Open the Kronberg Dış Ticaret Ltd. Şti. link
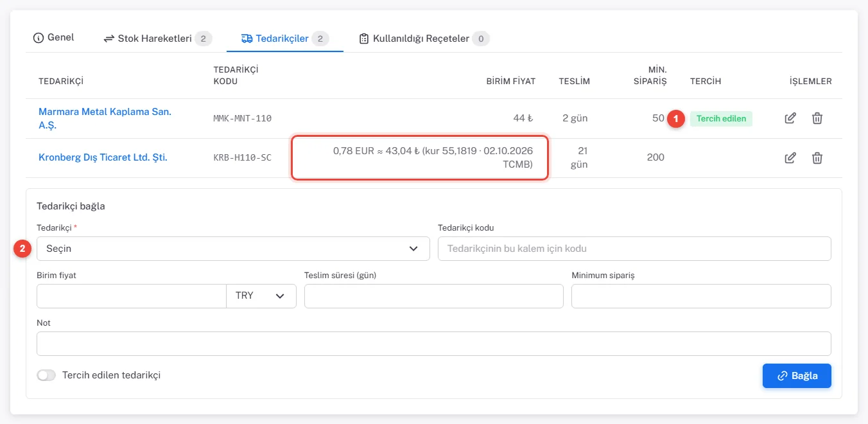This screenshot has width=868, height=424. pyautogui.click(x=103, y=157)
